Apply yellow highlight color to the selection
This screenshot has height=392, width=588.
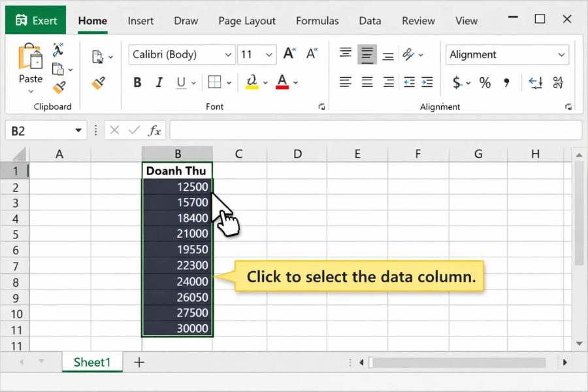[x=252, y=82]
